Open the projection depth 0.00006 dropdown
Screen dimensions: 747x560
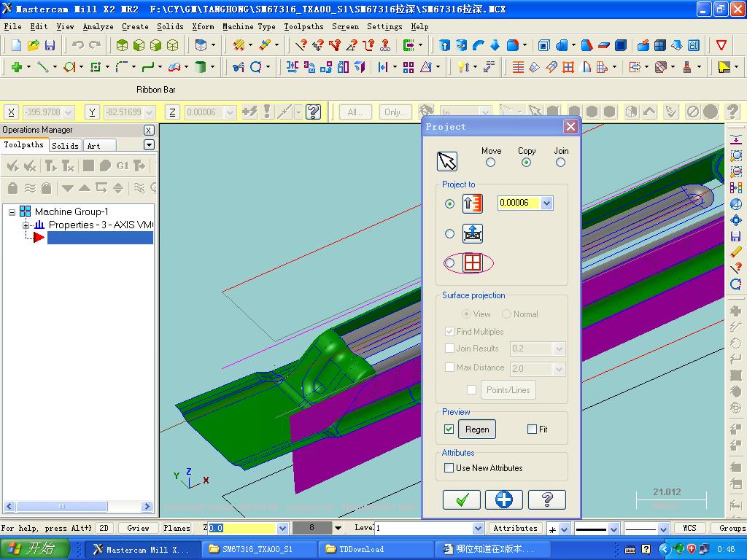point(546,203)
